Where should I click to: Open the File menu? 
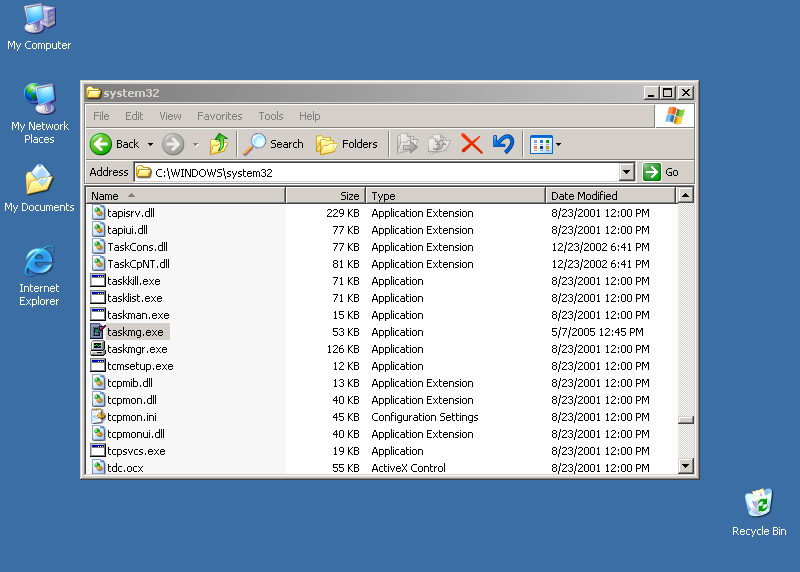101,116
